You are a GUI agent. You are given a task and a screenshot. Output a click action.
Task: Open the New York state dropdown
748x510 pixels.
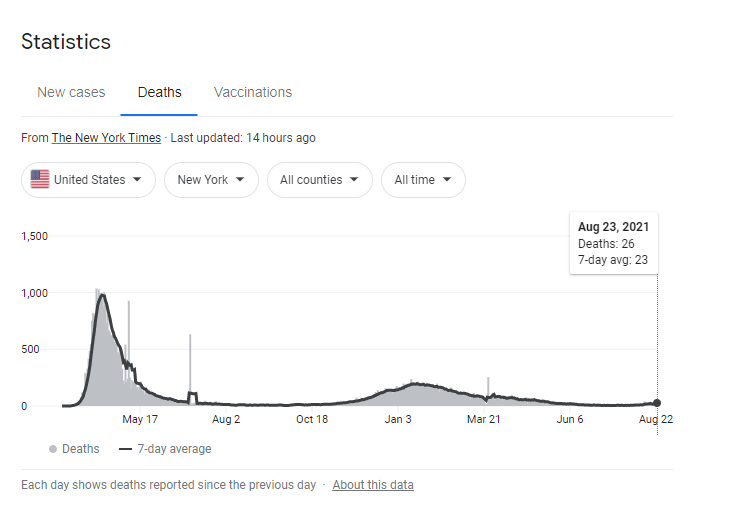coord(211,180)
